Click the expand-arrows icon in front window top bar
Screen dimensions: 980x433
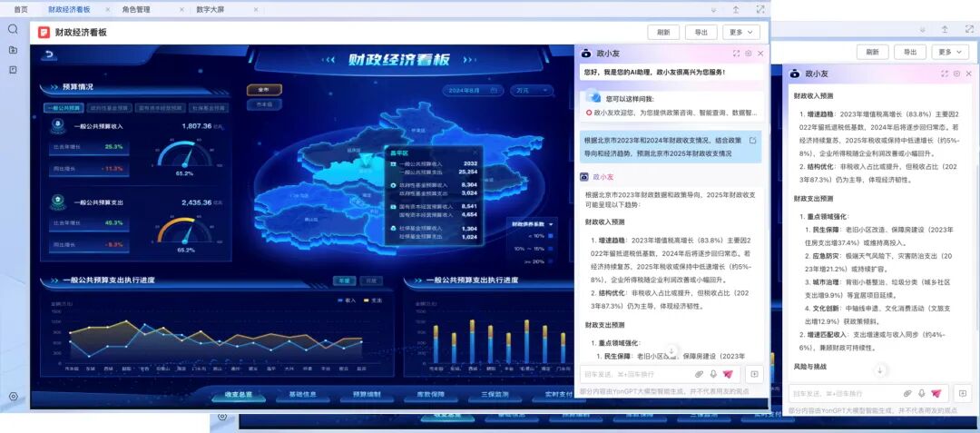click(x=760, y=9)
